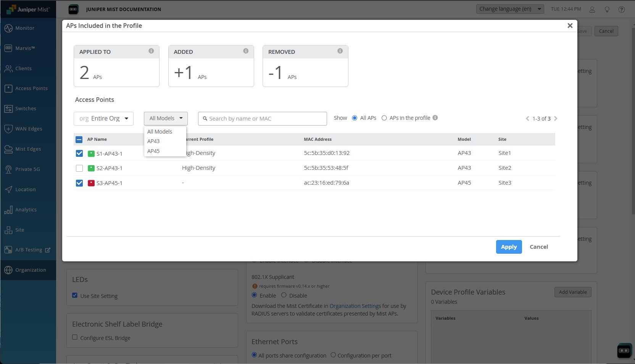635x364 pixels.
Task: Close the APs Included in the Profile dialog
Action: pyautogui.click(x=570, y=26)
